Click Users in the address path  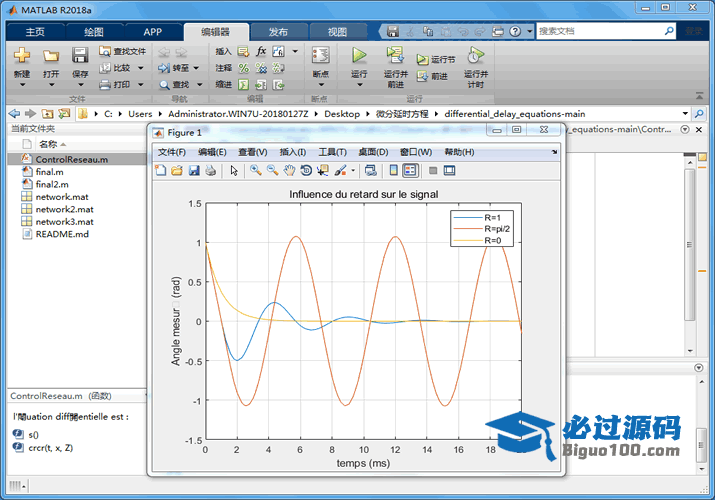(140, 114)
